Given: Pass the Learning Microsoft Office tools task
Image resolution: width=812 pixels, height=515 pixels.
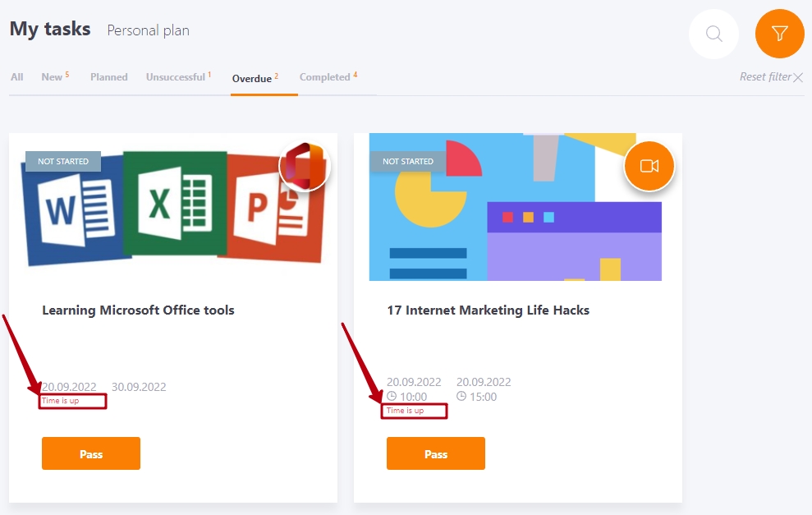Looking at the screenshot, I should click(x=91, y=453).
